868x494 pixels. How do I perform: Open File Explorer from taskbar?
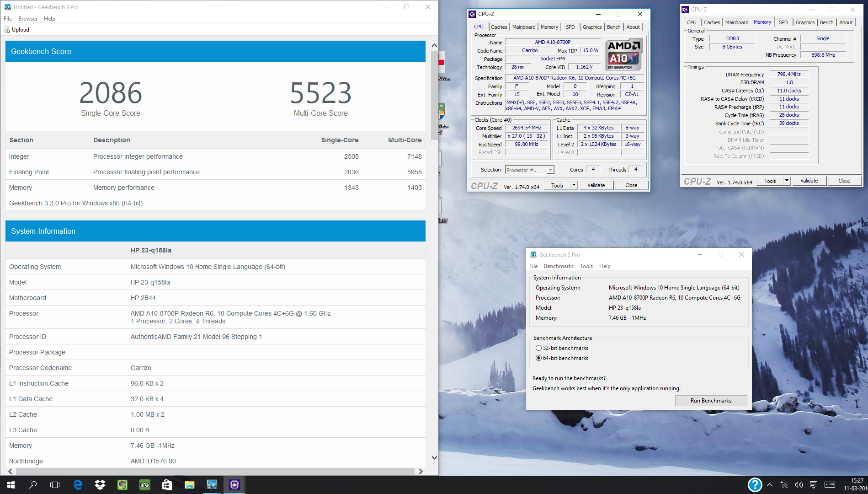(190, 485)
